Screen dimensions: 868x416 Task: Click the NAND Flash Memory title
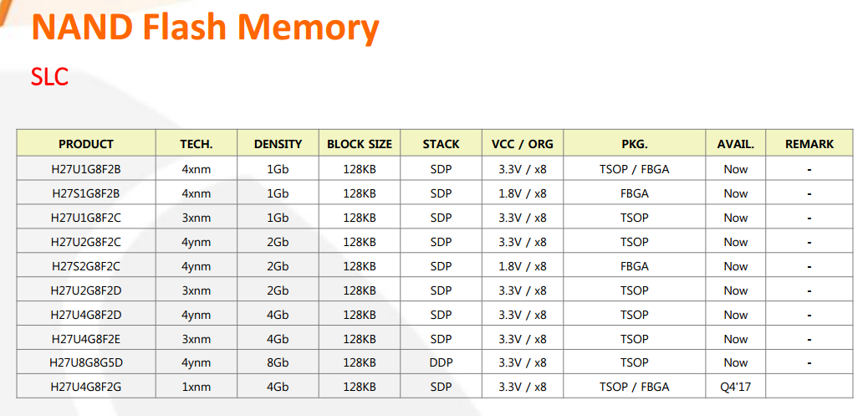point(205,28)
